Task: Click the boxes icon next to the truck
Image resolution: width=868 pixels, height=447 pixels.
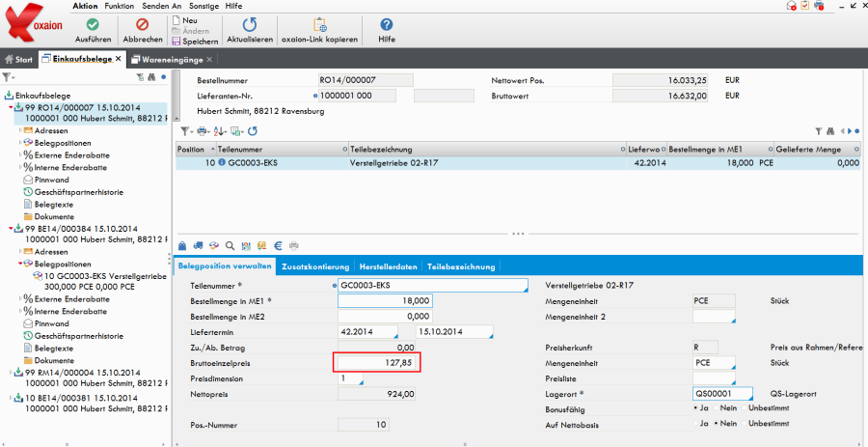Action: coord(214,245)
